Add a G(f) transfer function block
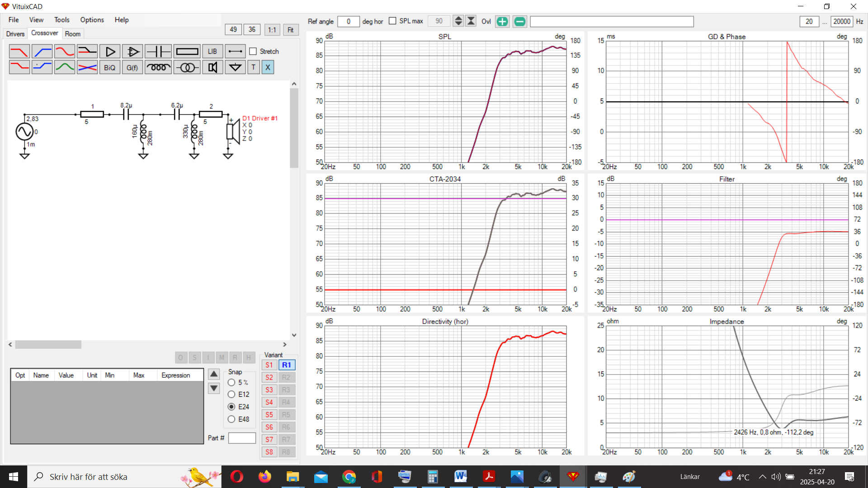This screenshot has height=488, width=868. click(x=132, y=67)
